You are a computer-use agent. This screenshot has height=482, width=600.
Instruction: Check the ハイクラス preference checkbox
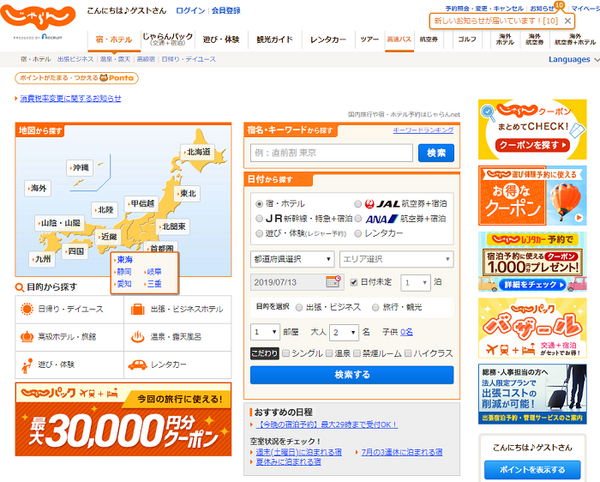click(x=408, y=353)
